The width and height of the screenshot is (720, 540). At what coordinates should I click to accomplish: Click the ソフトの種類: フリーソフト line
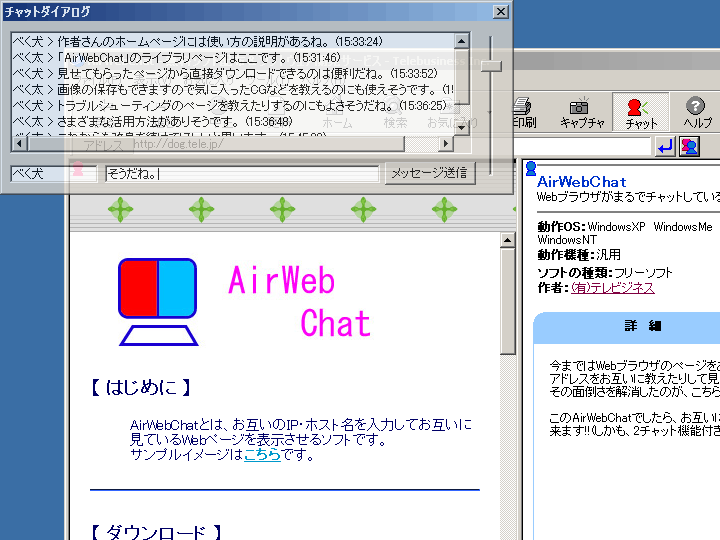point(605,273)
